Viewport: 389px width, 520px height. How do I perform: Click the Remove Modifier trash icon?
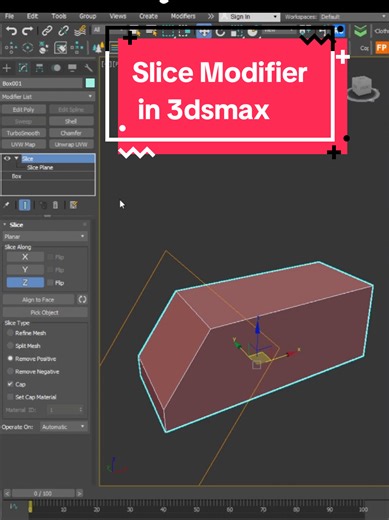tap(55, 205)
